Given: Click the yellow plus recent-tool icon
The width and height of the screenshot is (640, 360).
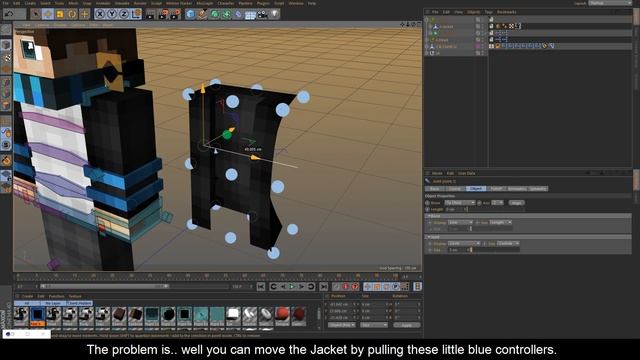Looking at the screenshot, I should (84, 14).
